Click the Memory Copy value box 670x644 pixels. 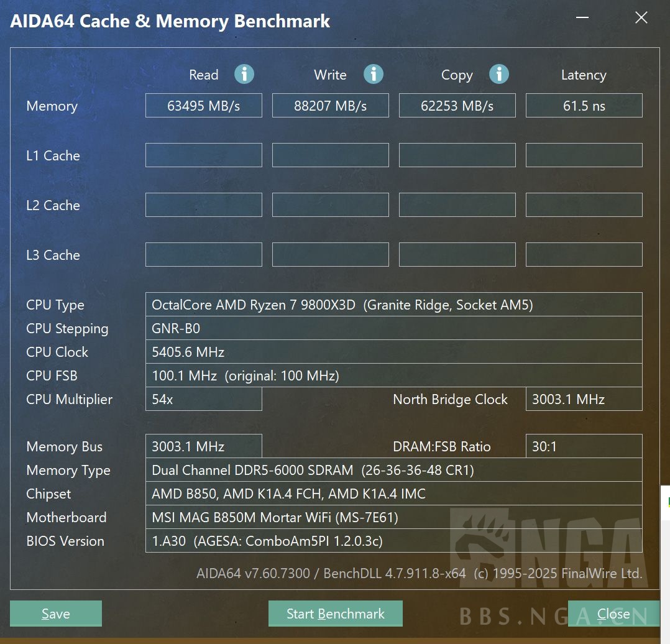(457, 106)
